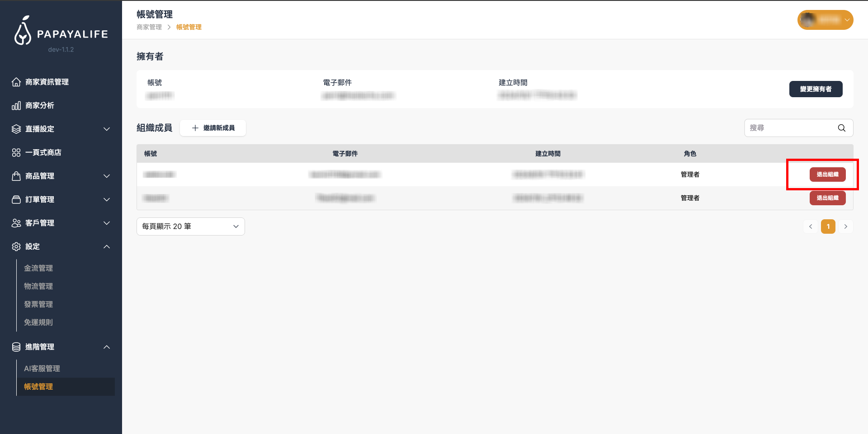Image resolution: width=868 pixels, height=434 pixels.
Task: Open the user profile dropdown at top right
Action: [x=825, y=20]
